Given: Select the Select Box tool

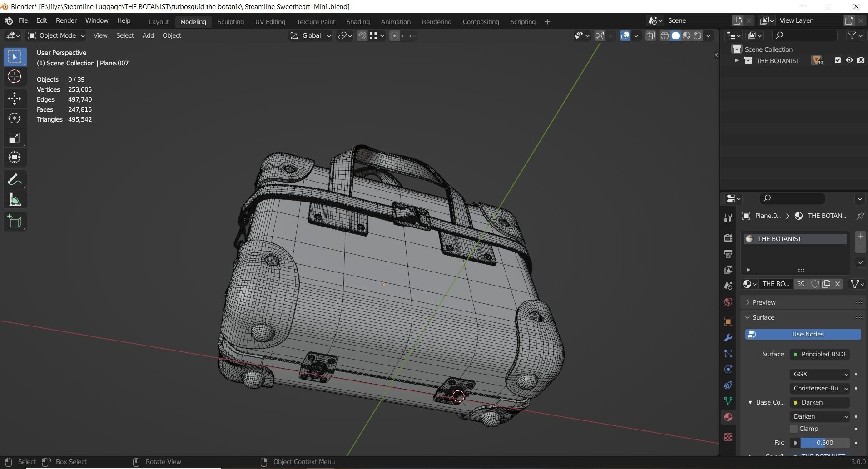Looking at the screenshot, I should [x=15, y=57].
